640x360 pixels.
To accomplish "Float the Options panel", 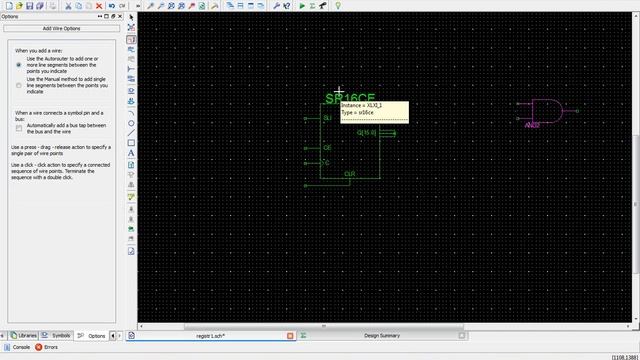I will [113, 16].
